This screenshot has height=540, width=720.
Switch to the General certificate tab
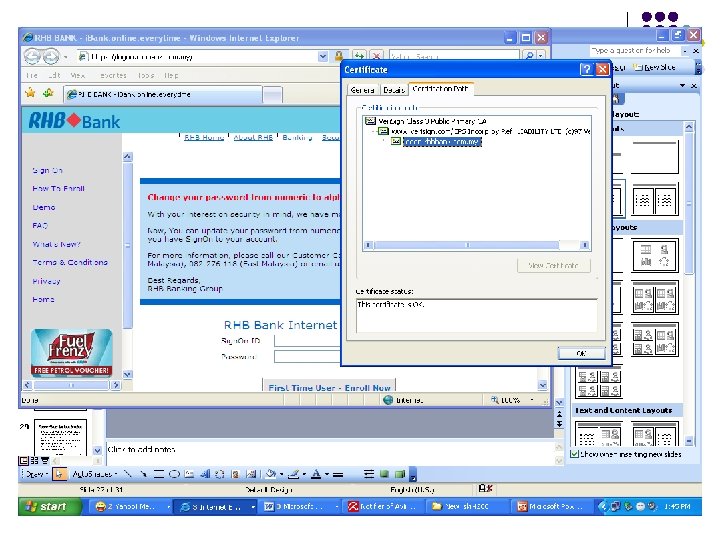[362, 90]
